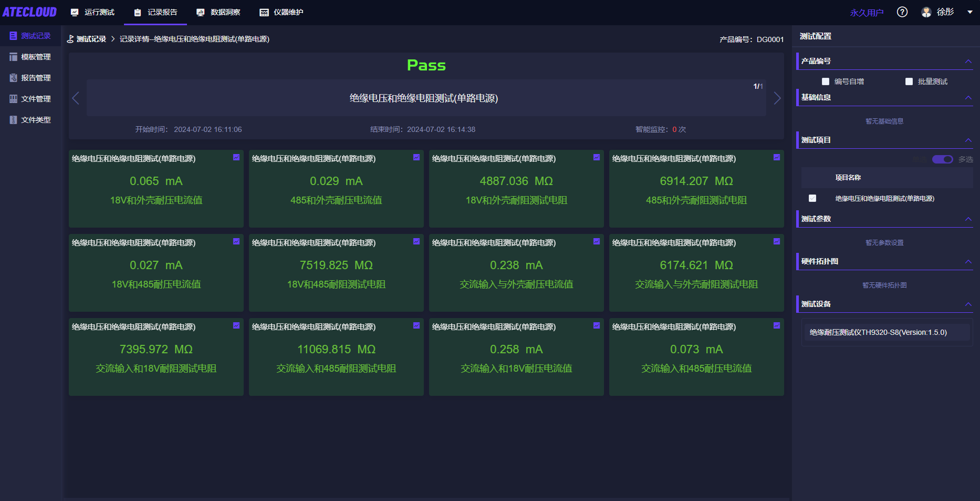Open the 数据洞察 tab

(x=218, y=12)
